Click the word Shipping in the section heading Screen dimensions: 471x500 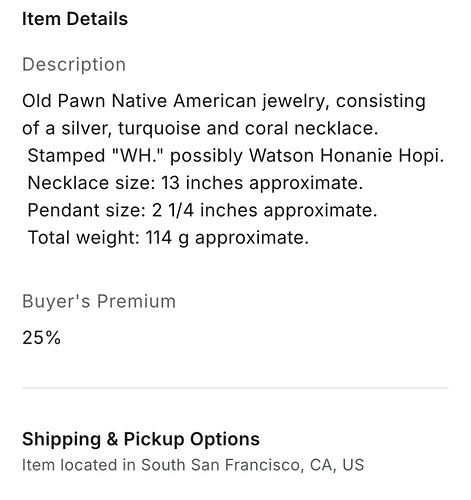click(x=61, y=439)
